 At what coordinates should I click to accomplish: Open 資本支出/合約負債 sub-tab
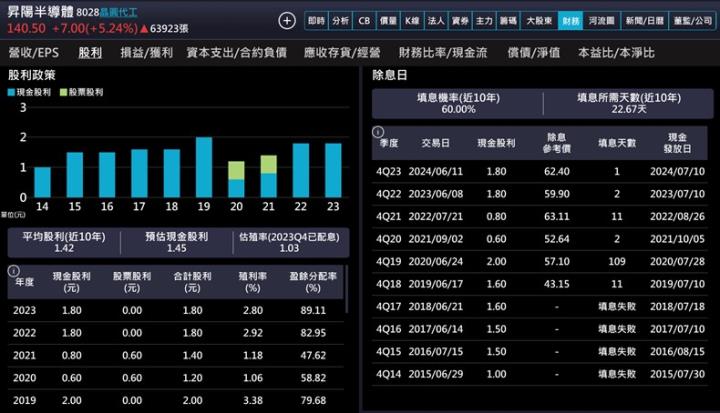click(x=236, y=53)
